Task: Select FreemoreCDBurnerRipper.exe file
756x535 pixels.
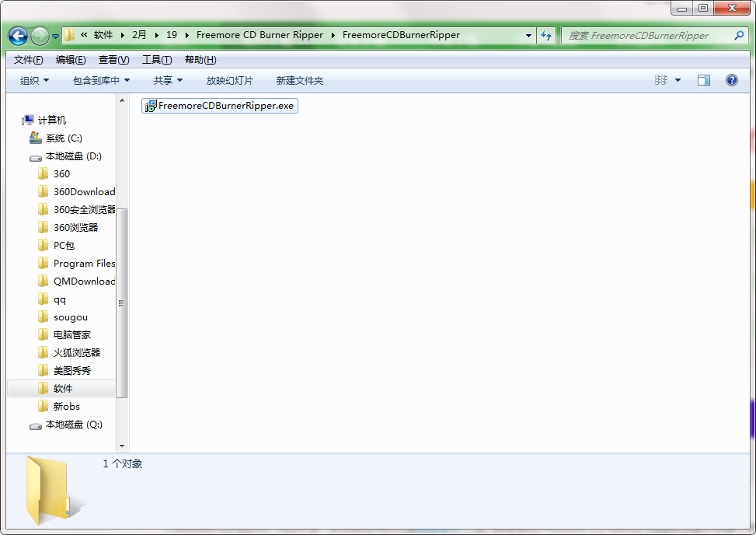Action: click(x=220, y=106)
